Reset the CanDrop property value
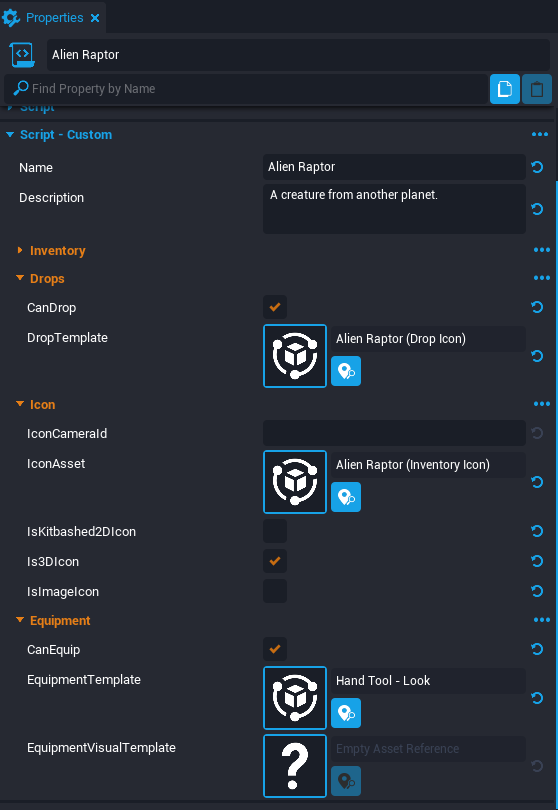 537,307
